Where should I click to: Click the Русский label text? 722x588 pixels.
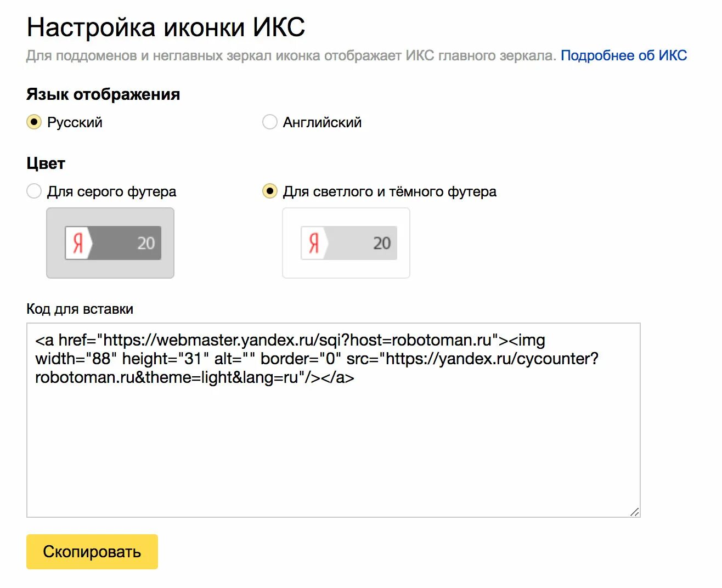75,122
